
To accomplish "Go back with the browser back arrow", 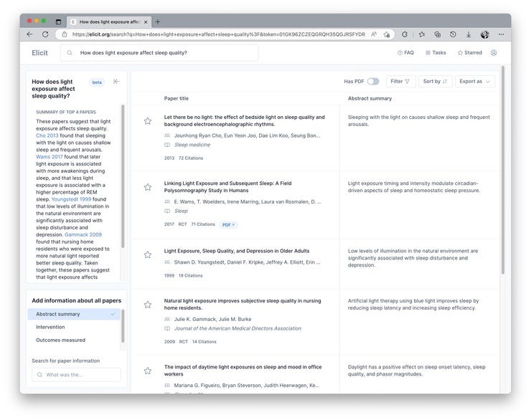I will click(29, 34).
